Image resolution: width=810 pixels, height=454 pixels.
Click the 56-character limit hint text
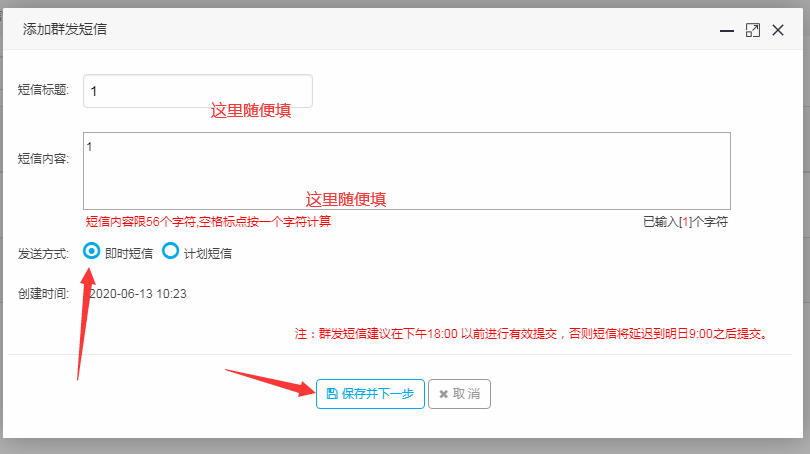coord(208,222)
